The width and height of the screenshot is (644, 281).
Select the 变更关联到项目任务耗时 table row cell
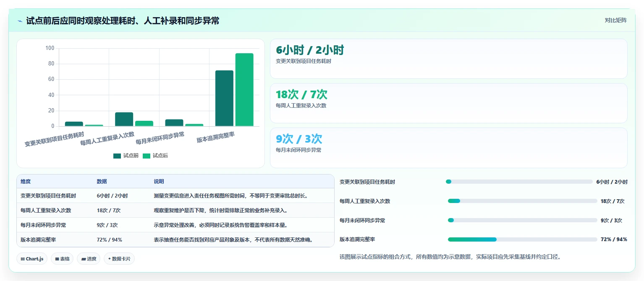click(48, 196)
